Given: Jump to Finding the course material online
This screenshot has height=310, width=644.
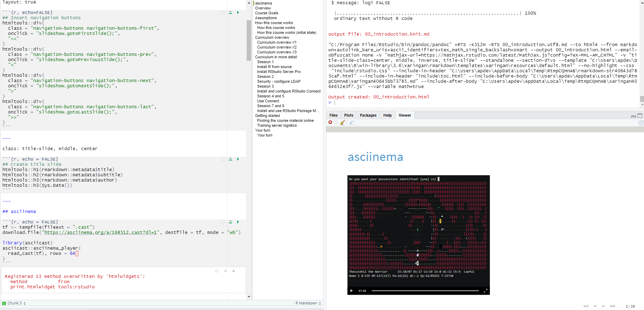Looking at the screenshot, I should pyautogui.click(x=285, y=120).
